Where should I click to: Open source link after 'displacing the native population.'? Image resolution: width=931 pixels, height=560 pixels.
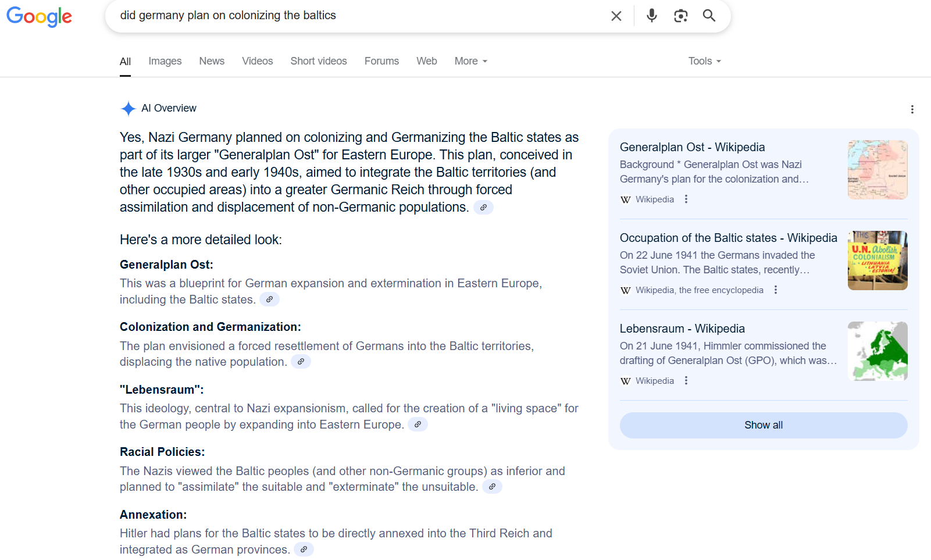pos(301,362)
